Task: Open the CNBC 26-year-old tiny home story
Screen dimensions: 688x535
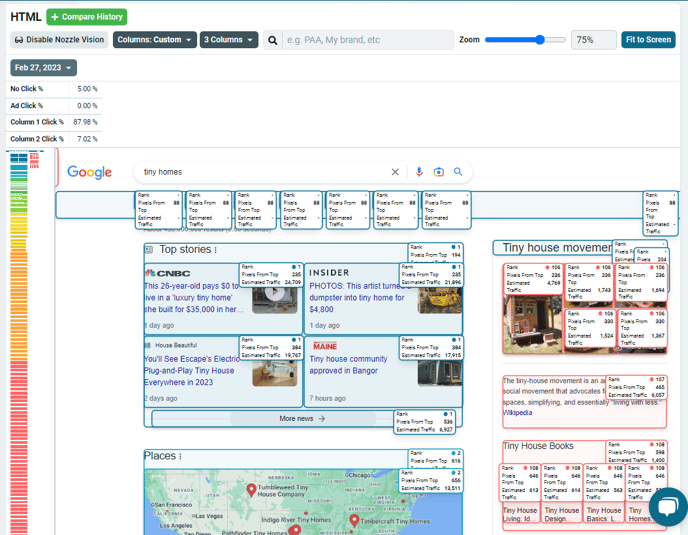Action: coord(194,298)
